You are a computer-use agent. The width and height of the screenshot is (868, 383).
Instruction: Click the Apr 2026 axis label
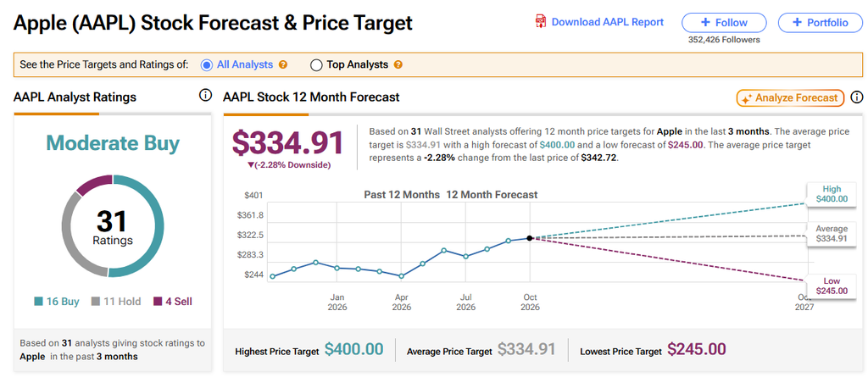[401, 303]
